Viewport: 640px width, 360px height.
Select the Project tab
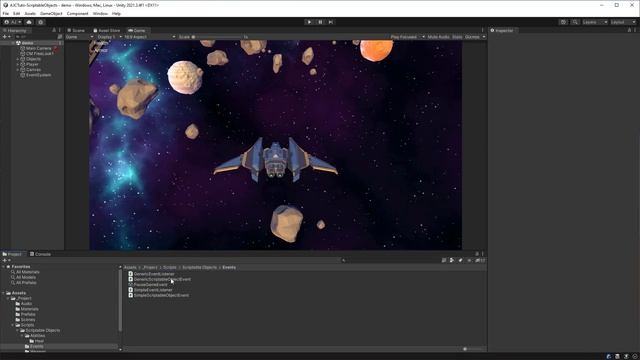pyautogui.click(x=12, y=254)
